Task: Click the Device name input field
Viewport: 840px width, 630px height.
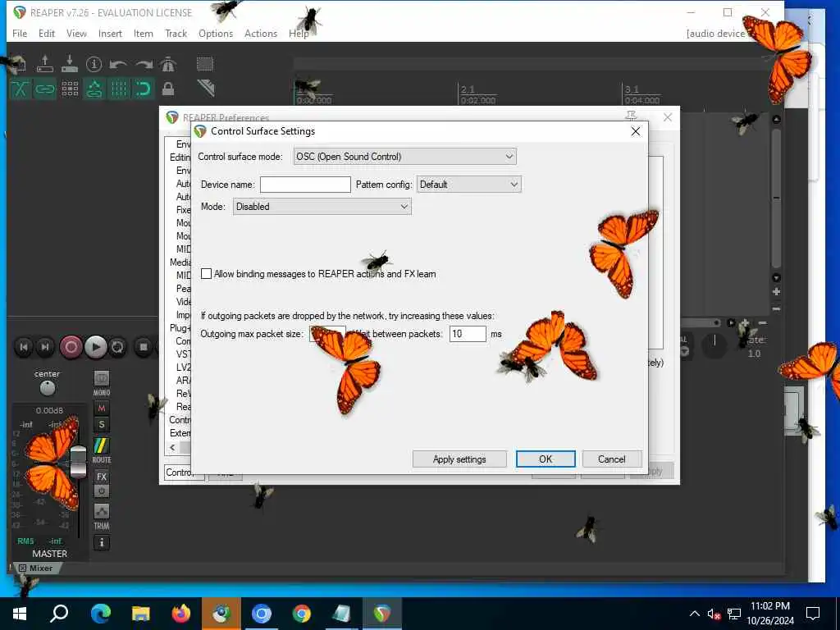Action: click(x=305, y=185)
